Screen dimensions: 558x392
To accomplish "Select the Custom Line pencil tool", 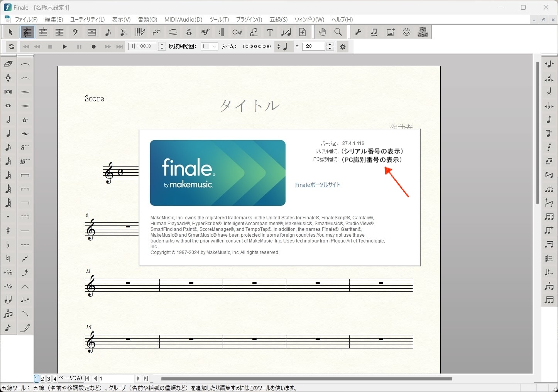I will pos(25,328).
